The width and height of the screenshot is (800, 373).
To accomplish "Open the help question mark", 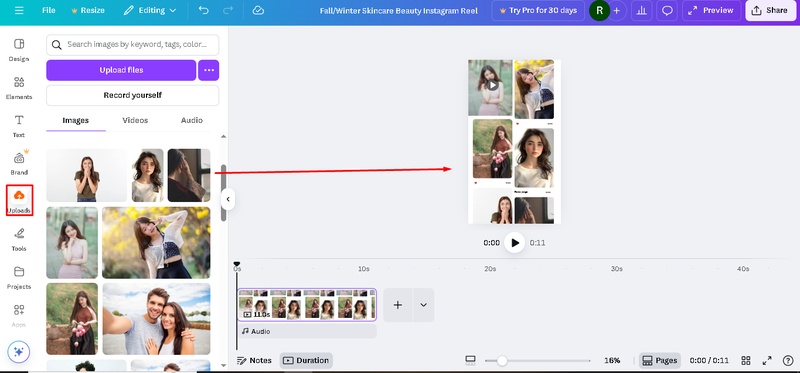I will click(x=788, y=360).
